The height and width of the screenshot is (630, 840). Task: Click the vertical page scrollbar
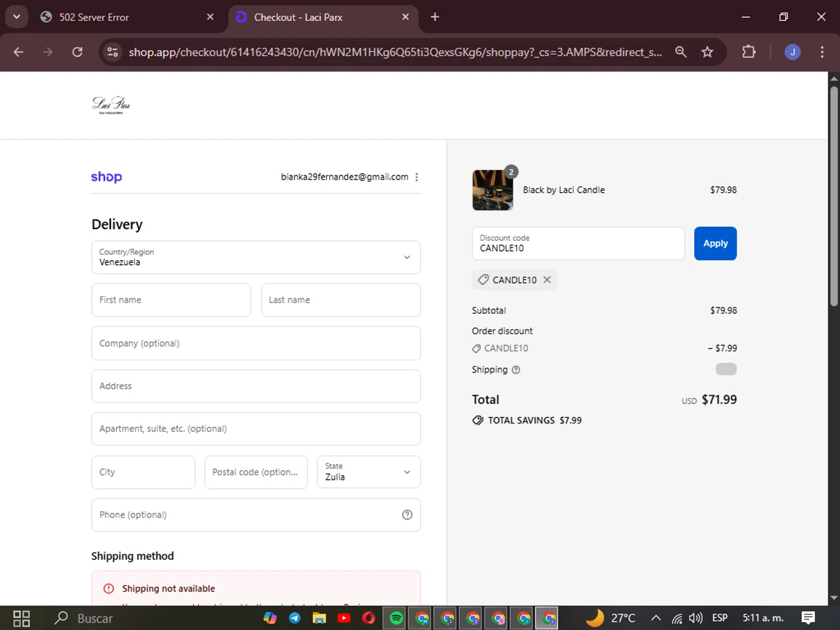click(x=834, y=196)
